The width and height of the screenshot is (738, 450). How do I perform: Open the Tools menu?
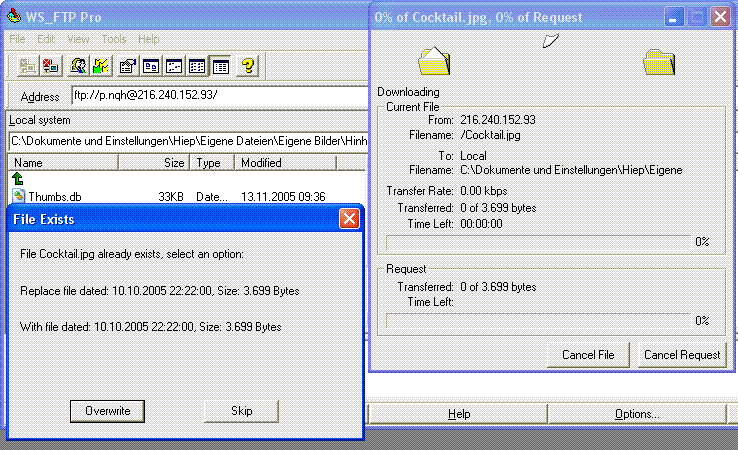tap(114, 39)
